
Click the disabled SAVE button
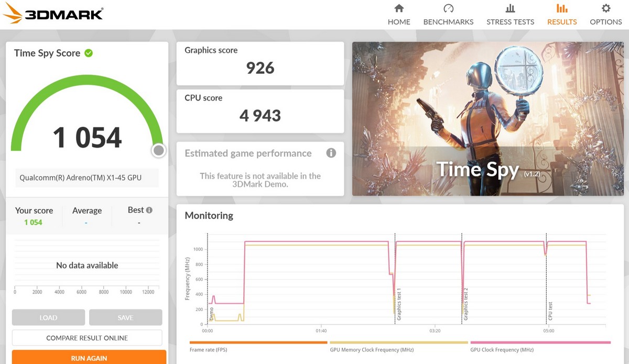[x=125, y=317]
